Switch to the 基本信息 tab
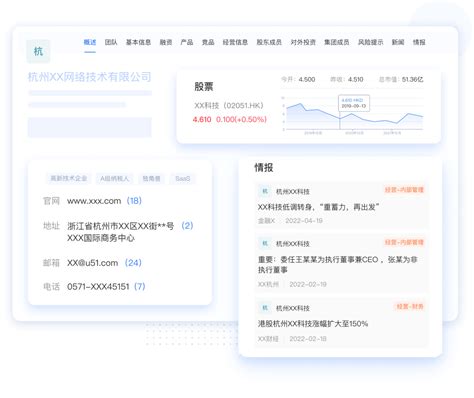Viewport: 474px width, 398px height. coord(138,42)
